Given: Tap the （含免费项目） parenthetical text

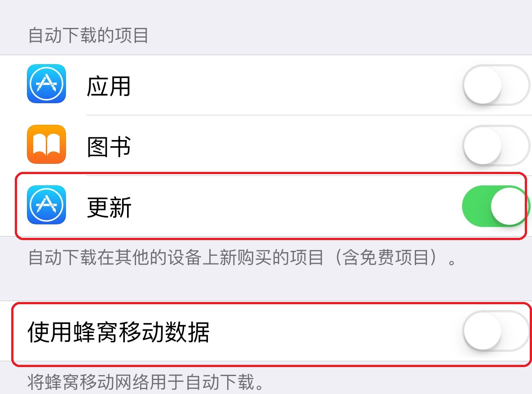Looking at the screenshot, I should coord(386,257).
